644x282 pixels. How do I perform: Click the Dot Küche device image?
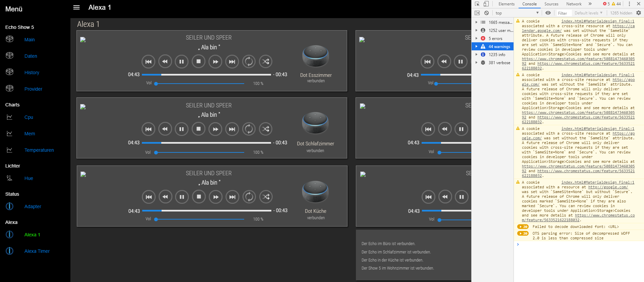pyautogui.click(x=315, y=192)
